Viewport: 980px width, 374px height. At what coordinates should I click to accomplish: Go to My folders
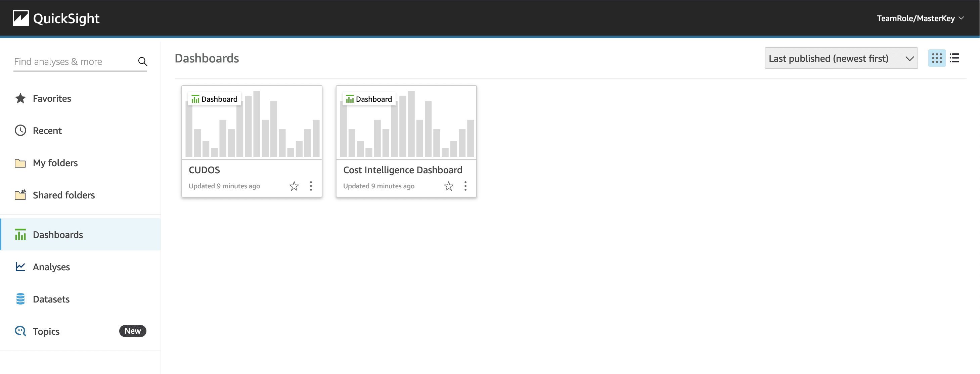[80, 163]
